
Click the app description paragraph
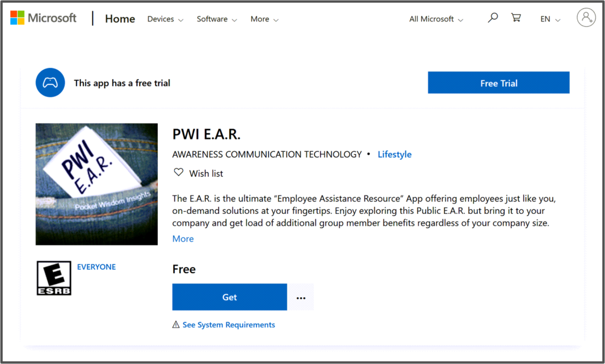364,211
